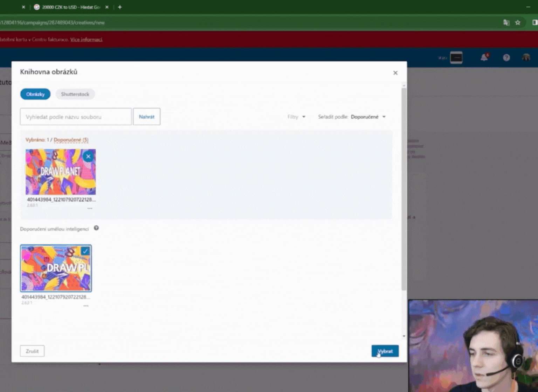Open three-dot menu under selected image
Image resolution: width=538 pixels, height=392 pixels.
pyautogui.click(x=90, y=208)
